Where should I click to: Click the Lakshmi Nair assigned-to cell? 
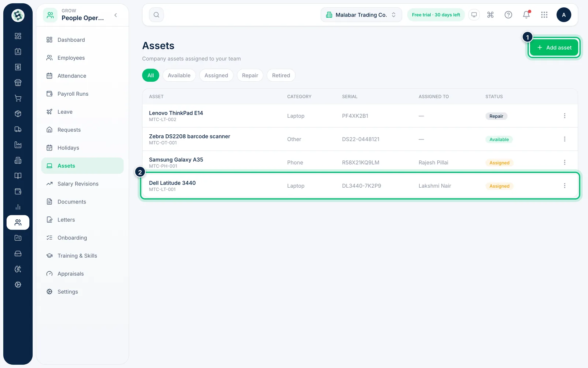(435, 186)
